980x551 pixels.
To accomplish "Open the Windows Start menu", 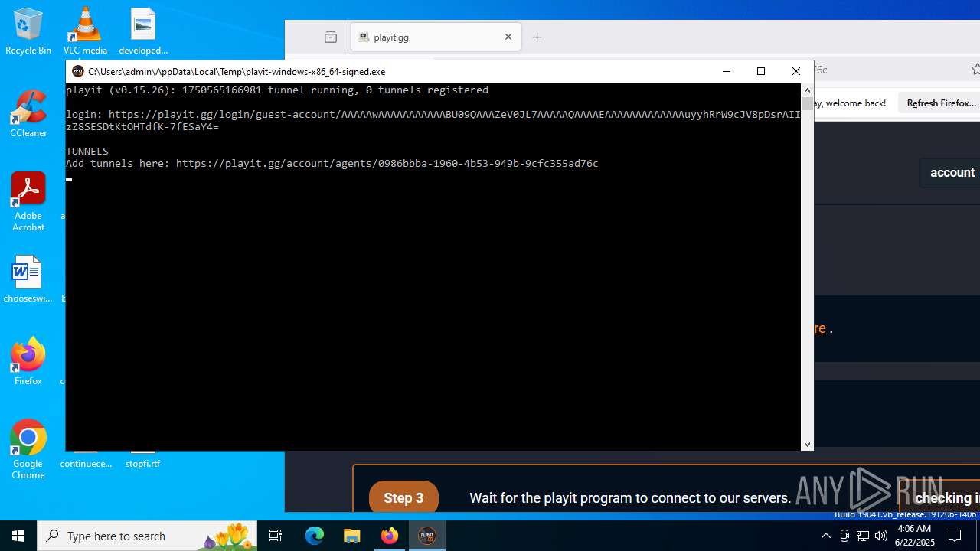I will pyautogui.click(x=18, y=536).
